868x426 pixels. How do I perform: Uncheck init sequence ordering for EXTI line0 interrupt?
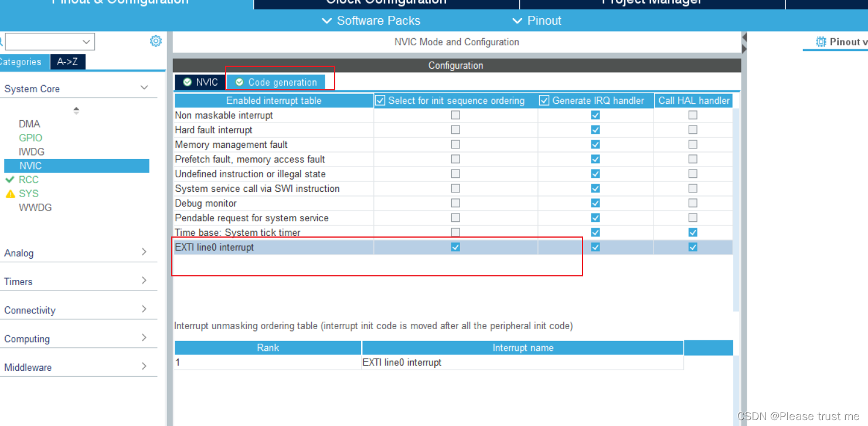point(455,247)
